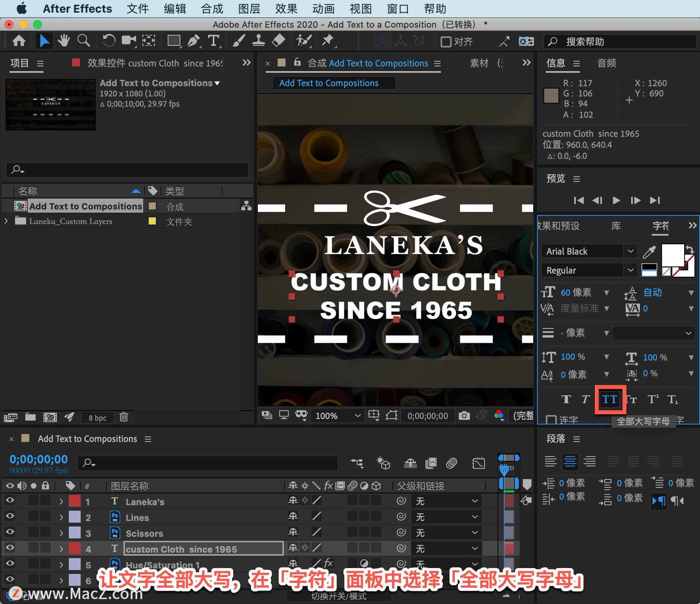This screenshot has height=604, width=700.
Task: Expand the custom Cloth since 1965 layer
Action: [61, 549]
